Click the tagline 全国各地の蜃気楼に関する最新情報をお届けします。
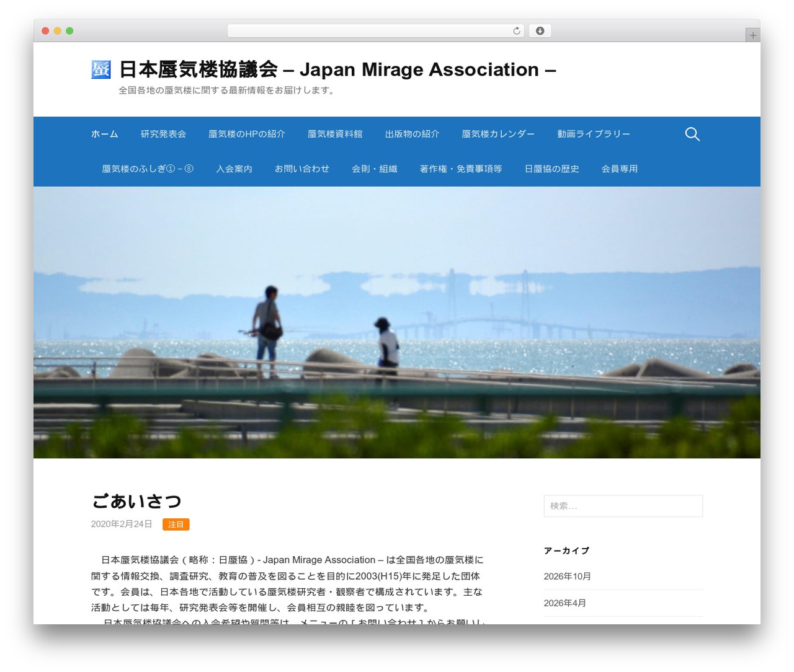Screen dimensions: 794x672 [228, 91]
